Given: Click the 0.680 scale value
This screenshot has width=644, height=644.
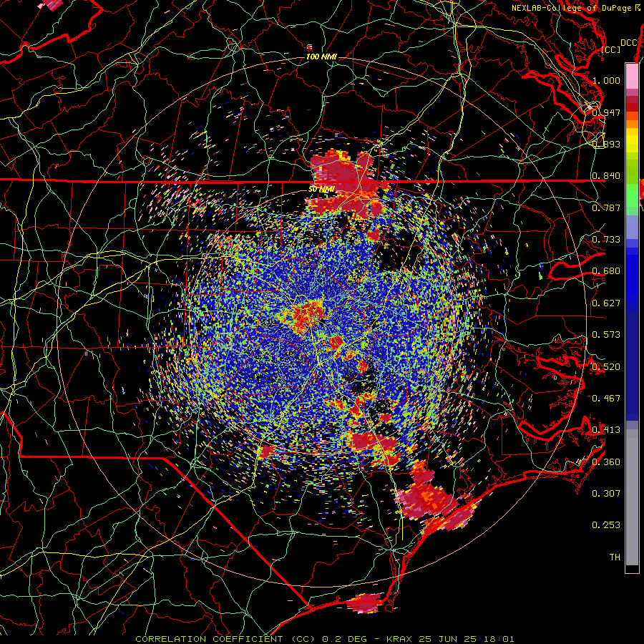Looking at the screenshot, I should [x=606, y=271].
